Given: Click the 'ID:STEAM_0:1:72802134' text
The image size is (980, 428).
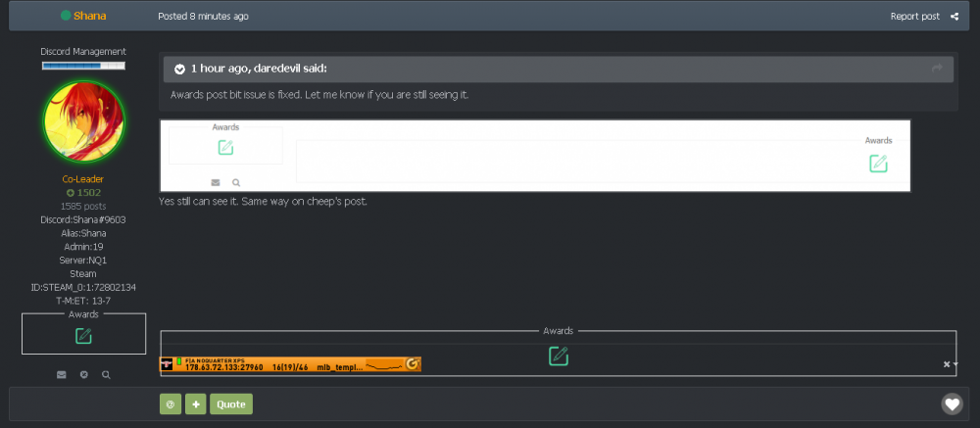Looking at the screenshot, I should (x=83, y=287).
